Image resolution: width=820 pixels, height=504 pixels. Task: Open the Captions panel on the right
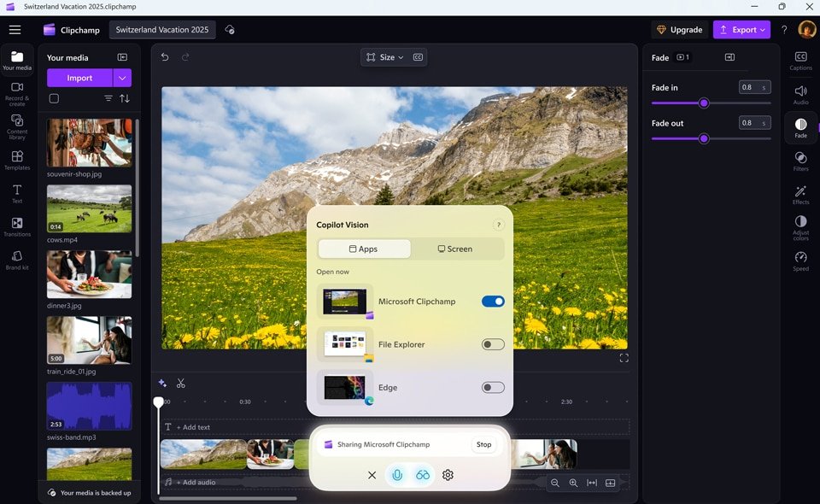click(800, 61)
